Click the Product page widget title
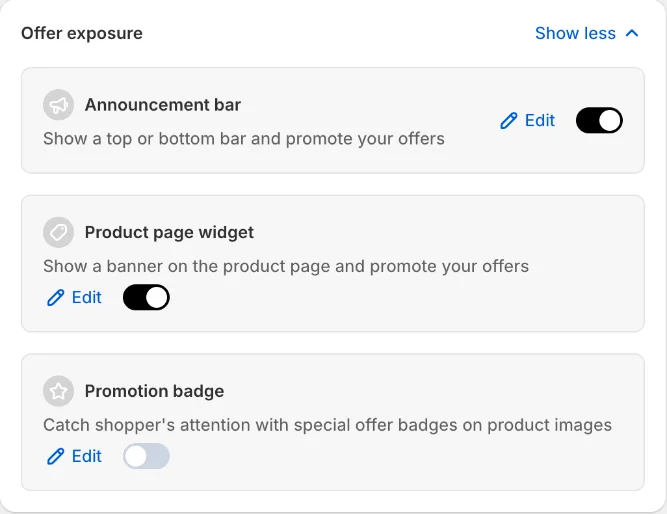This screenshot has width=667, height=514. tap(169, 232)
